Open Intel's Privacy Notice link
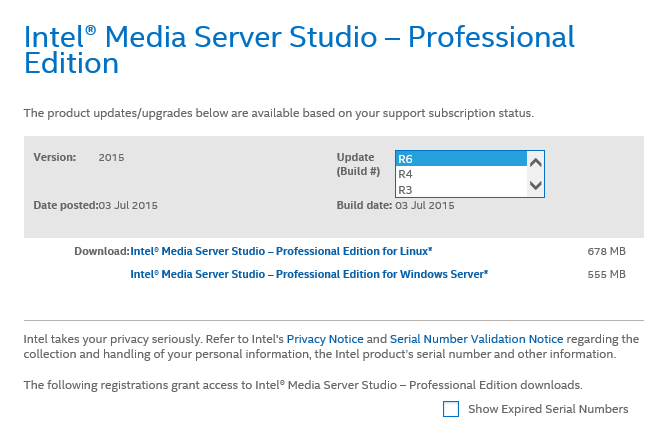This screenshot has height=421, width=661. coord(325,339)
